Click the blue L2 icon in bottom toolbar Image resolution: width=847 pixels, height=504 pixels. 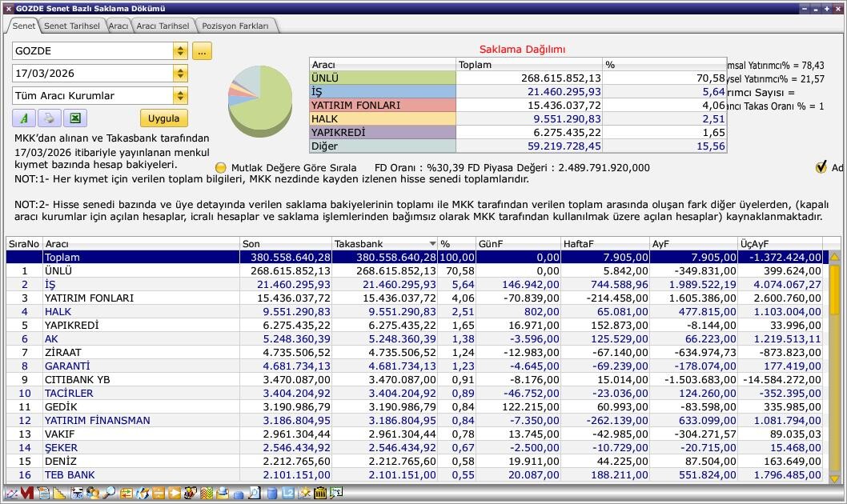coord(289,494)
